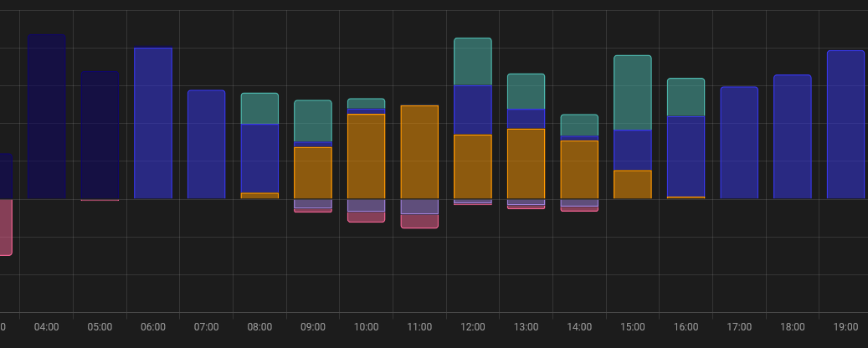This screenshot has width=868, height=348.
Task: Select the pink negative segment below 11:00
Action: pyautogui.click(x=419, y=221)
